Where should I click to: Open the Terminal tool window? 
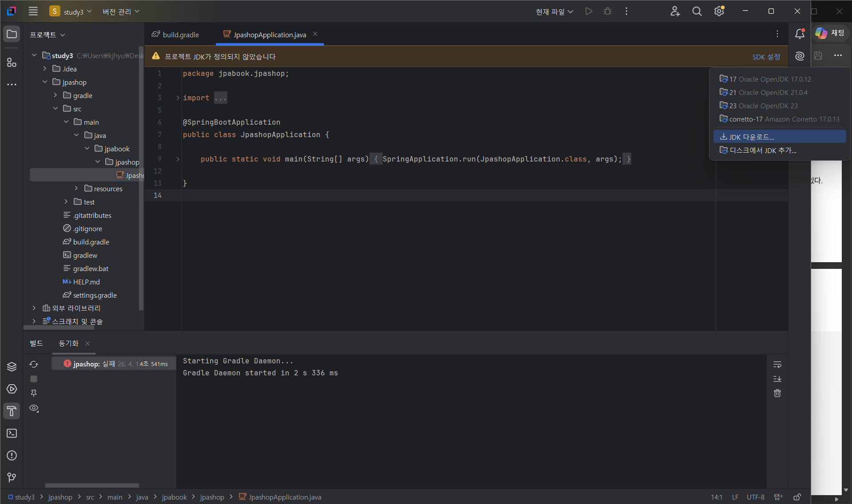point(12,433)
